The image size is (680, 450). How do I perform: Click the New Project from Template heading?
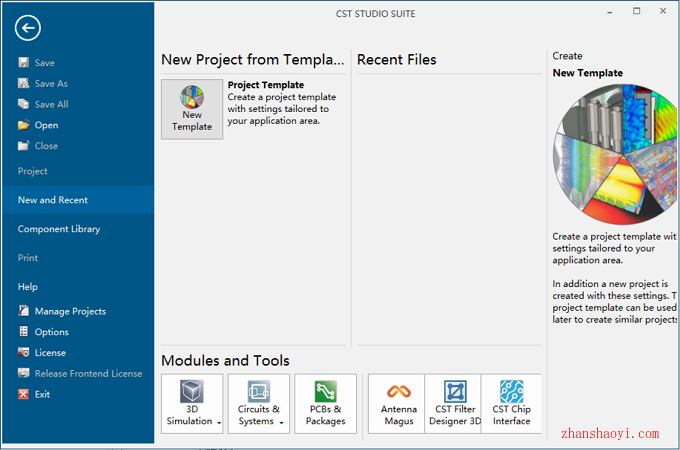[x=253, y=59]
